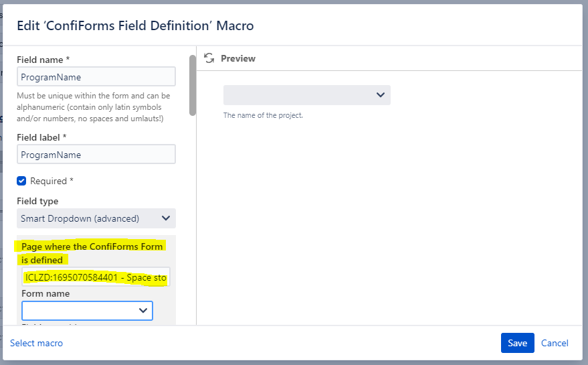Image resolution: width=588 pixels, height=365 pixels.
Task: Click the 'Field type' label
Action: 37,202
